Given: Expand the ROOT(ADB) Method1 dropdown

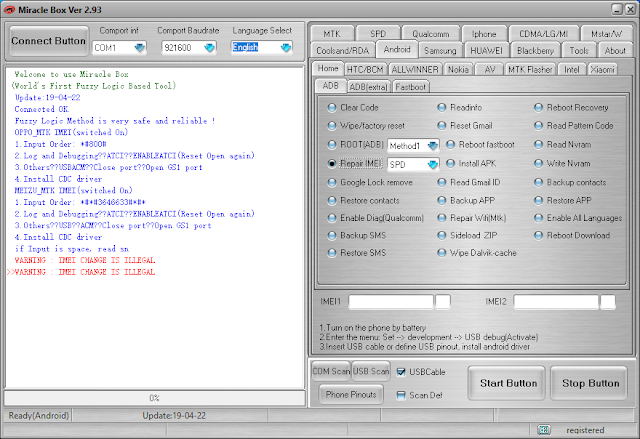Looking at the screenshot, I should (x=433, y=146).
